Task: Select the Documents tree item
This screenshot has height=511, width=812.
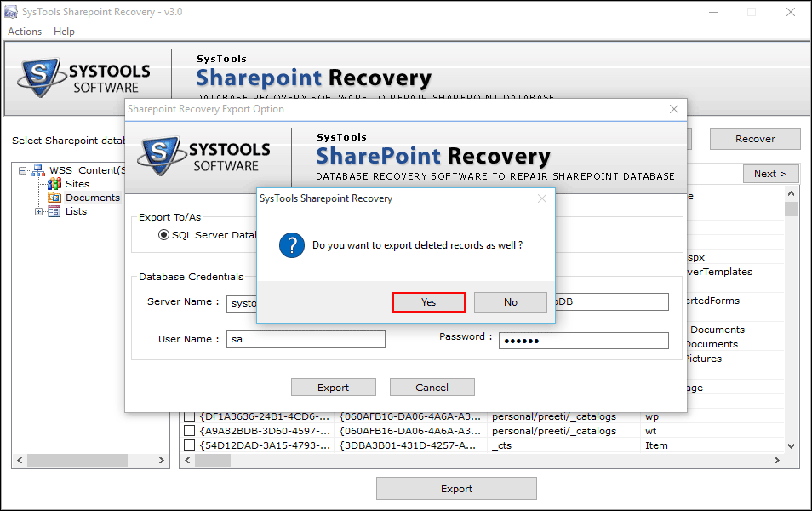Action: 93,198
